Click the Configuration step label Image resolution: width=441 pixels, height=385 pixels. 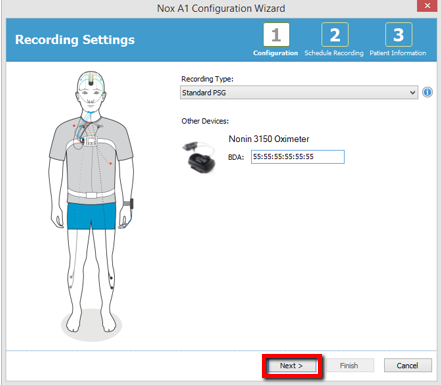pos(275,53)
